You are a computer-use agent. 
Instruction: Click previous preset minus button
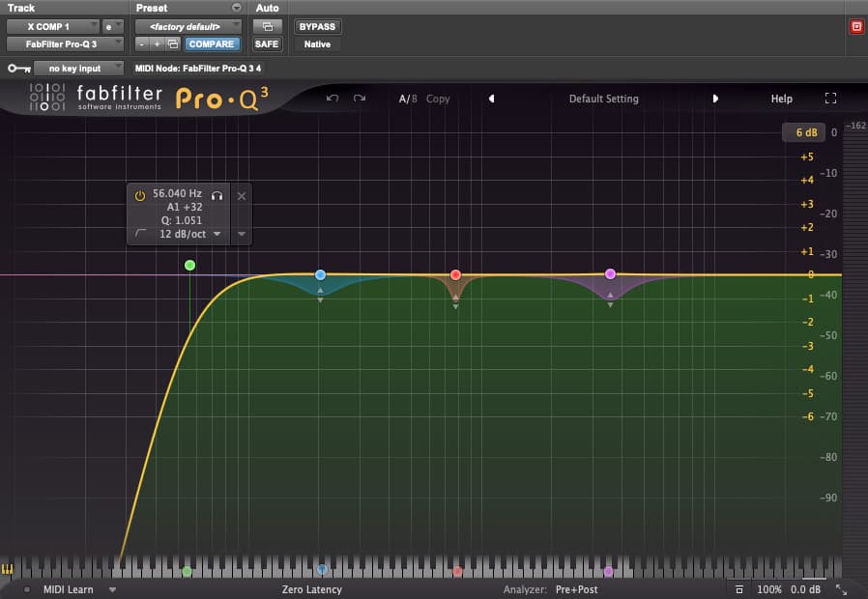[142, 43]
